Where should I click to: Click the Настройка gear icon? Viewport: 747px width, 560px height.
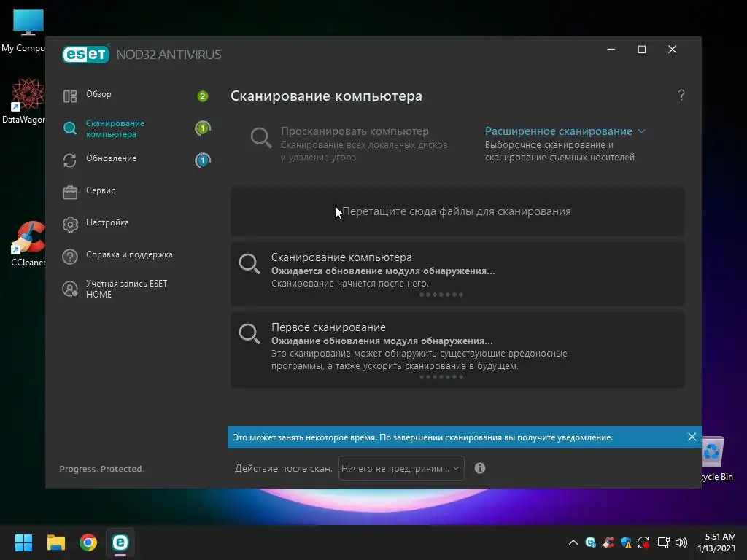pyautogui.click(x=70, y=225)
